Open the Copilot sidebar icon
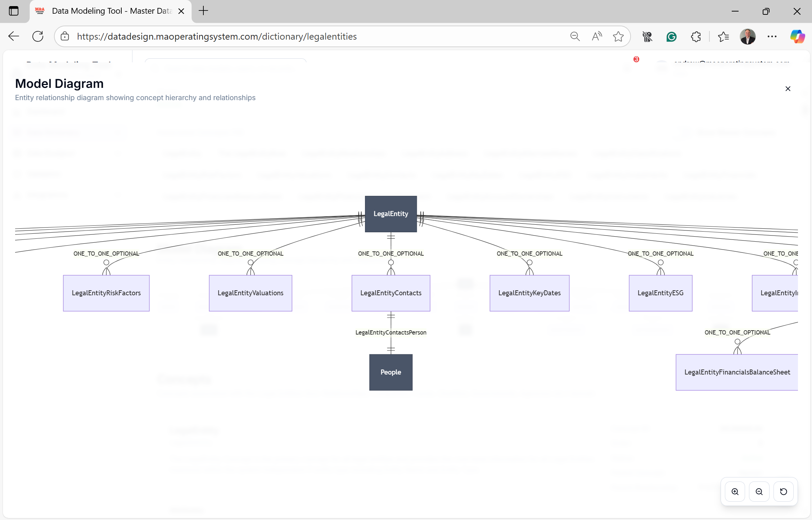Image resolution: width=812 pixels, height=520 pixels. pos(797,36)
